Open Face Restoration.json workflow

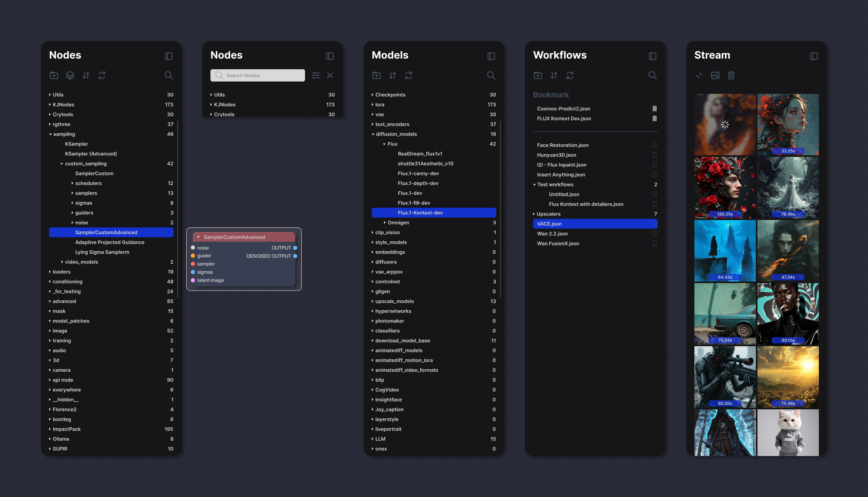563,145
